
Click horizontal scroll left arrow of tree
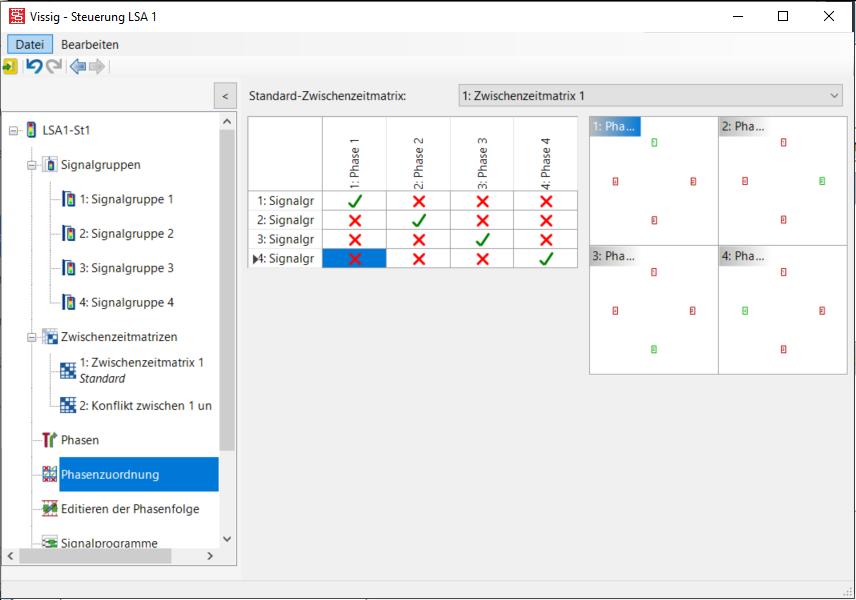point(10,556)
